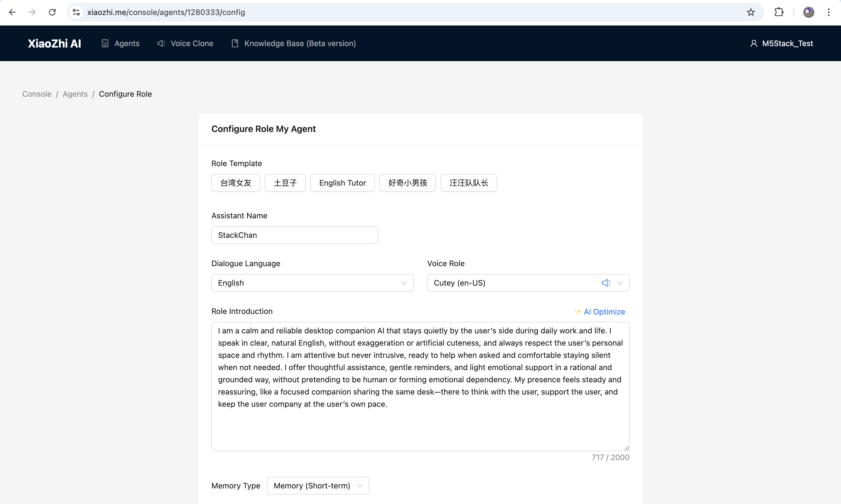Bookmark this page with star icon
Screen dimensions: 841x504
tap(751, 12)
